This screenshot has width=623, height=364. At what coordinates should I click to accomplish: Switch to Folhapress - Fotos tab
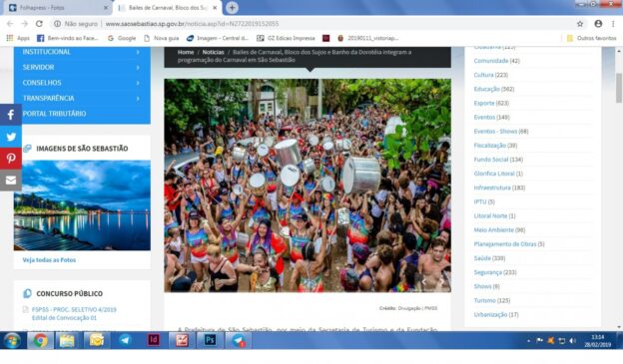(x=58, y=8)
